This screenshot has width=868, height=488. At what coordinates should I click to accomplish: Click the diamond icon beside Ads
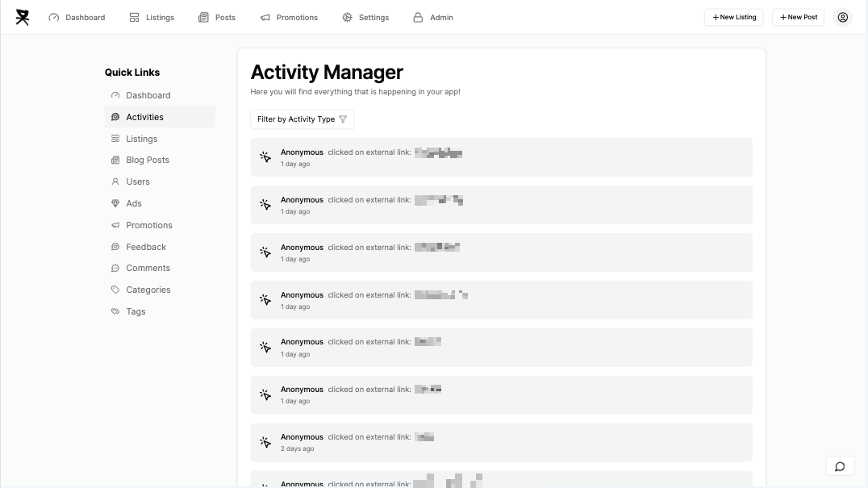click(x=115, y=203)
